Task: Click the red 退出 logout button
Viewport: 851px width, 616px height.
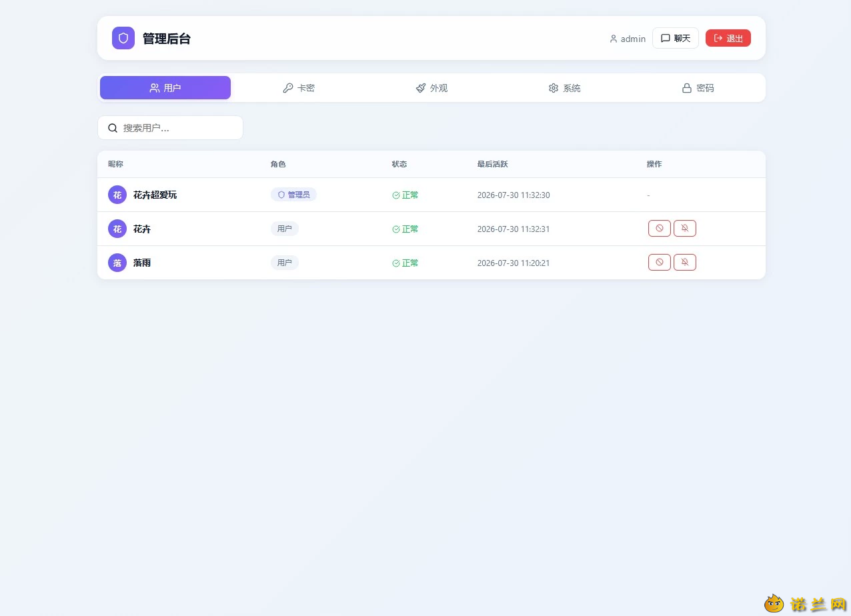Action: click(x=728, y=38)
